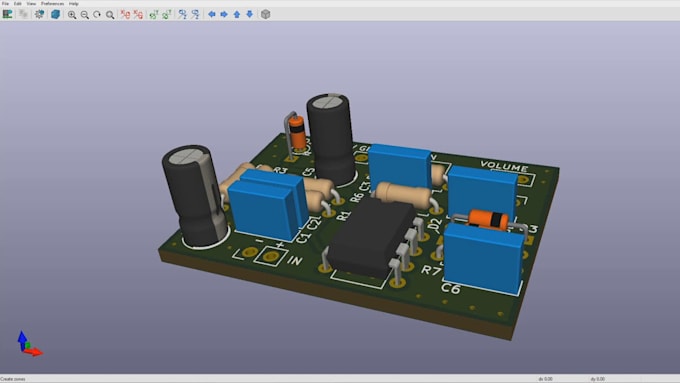This screenshot has width=680, height=383.
Task: Click the zoom to fit icon
Action: click(x=110, y=15)
